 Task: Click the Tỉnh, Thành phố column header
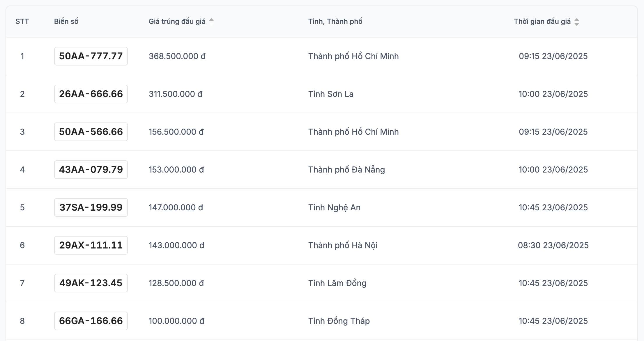click(x=335, y=22)
